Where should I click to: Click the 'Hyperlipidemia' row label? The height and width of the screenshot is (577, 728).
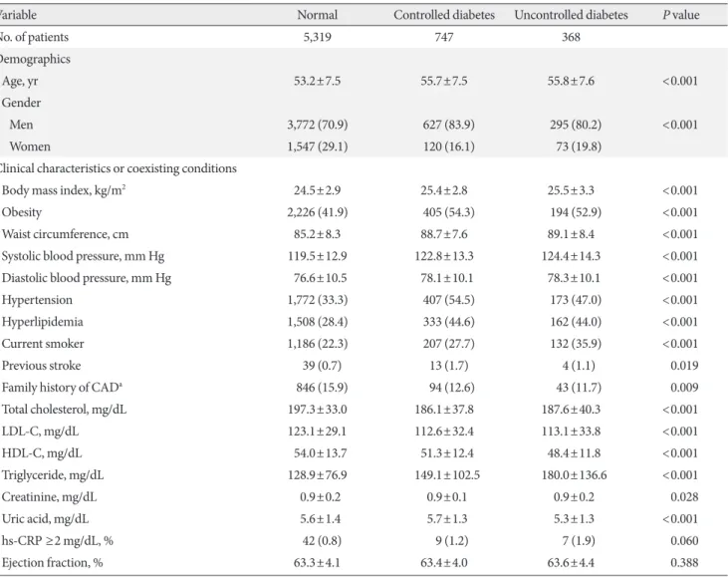point(42,323)
